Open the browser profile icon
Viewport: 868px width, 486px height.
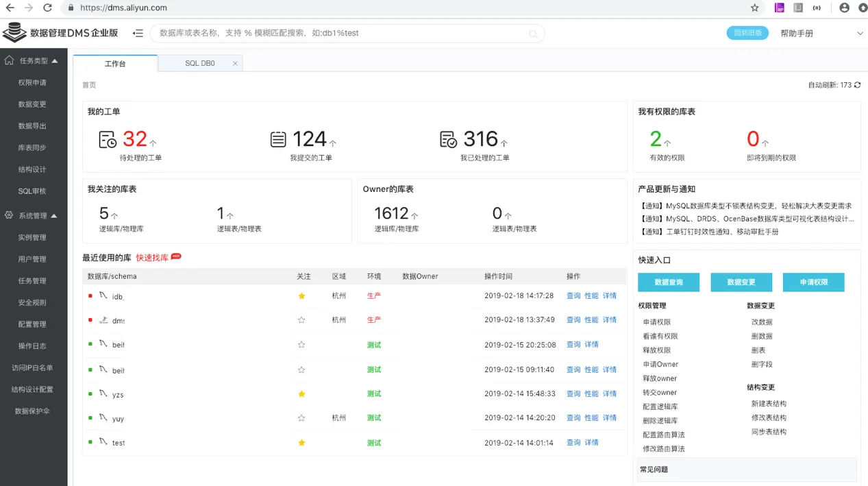844,8
